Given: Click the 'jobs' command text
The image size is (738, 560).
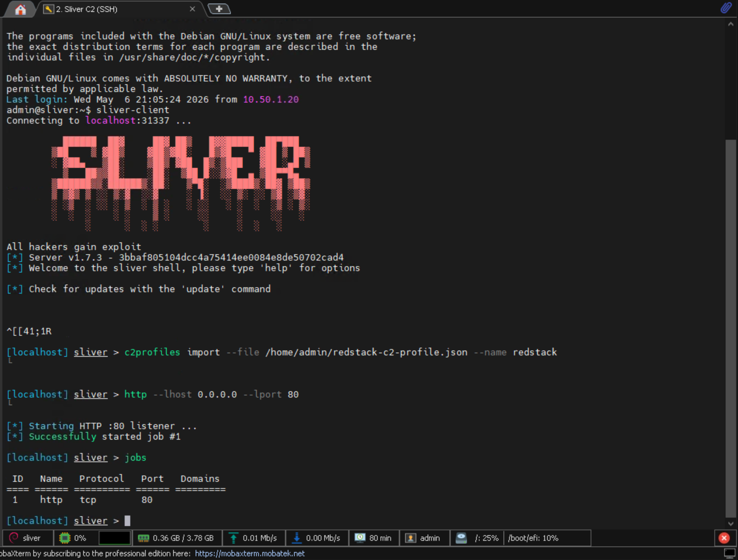Looking at the screenshot, I should (x=135, y=457).
